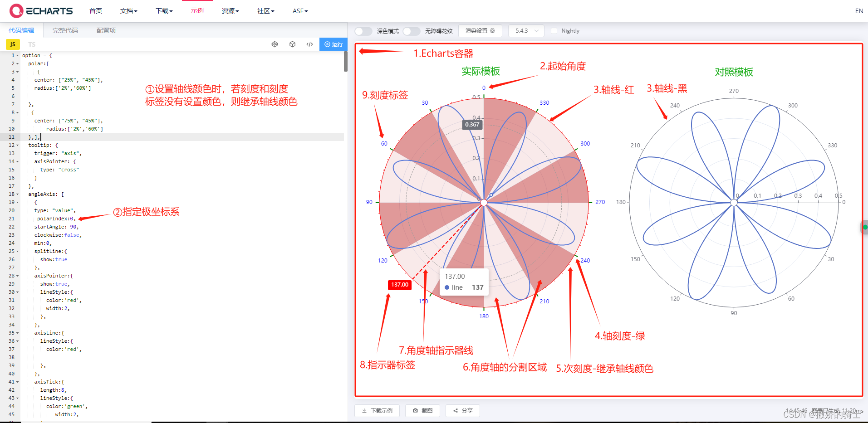Click the camera icon on the 截图 button

(x=416, y=410)
